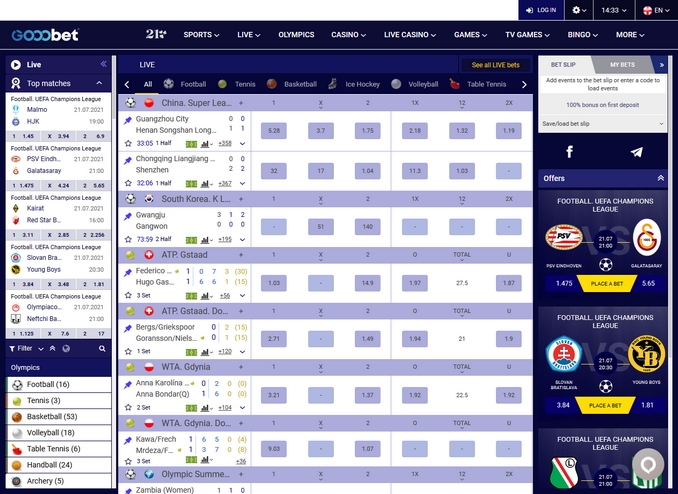Pin the Guangzhou City match
Screen dimensions: 678x494
[128, 120]
